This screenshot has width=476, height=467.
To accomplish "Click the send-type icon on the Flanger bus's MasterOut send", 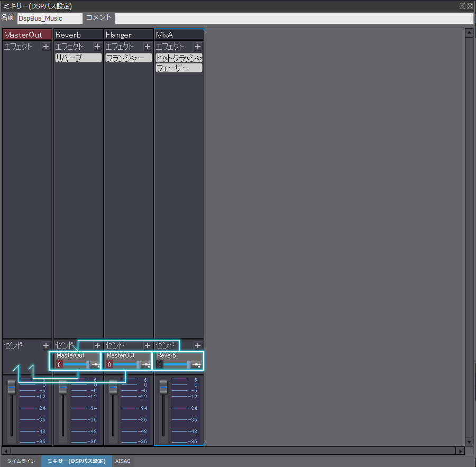I will click(x=145, y=365).
